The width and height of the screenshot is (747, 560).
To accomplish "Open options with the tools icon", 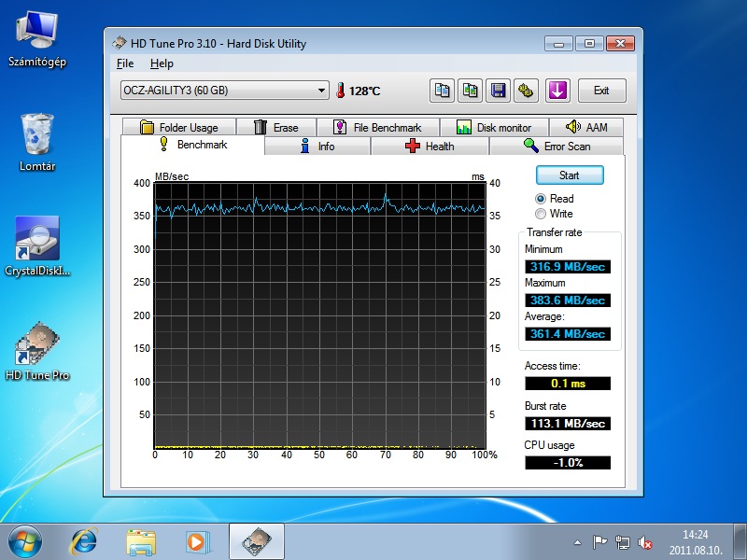I will 526,91.
